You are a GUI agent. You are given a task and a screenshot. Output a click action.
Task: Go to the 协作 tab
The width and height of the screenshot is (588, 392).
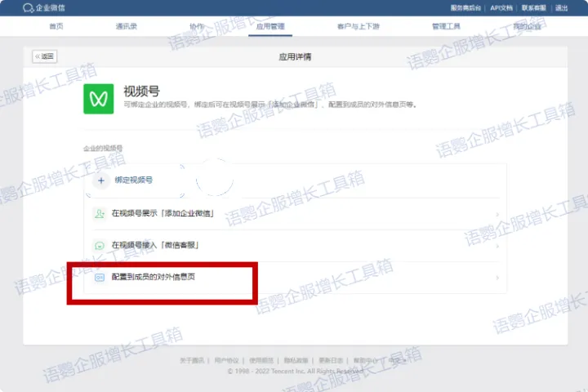(x=197, y=26)
